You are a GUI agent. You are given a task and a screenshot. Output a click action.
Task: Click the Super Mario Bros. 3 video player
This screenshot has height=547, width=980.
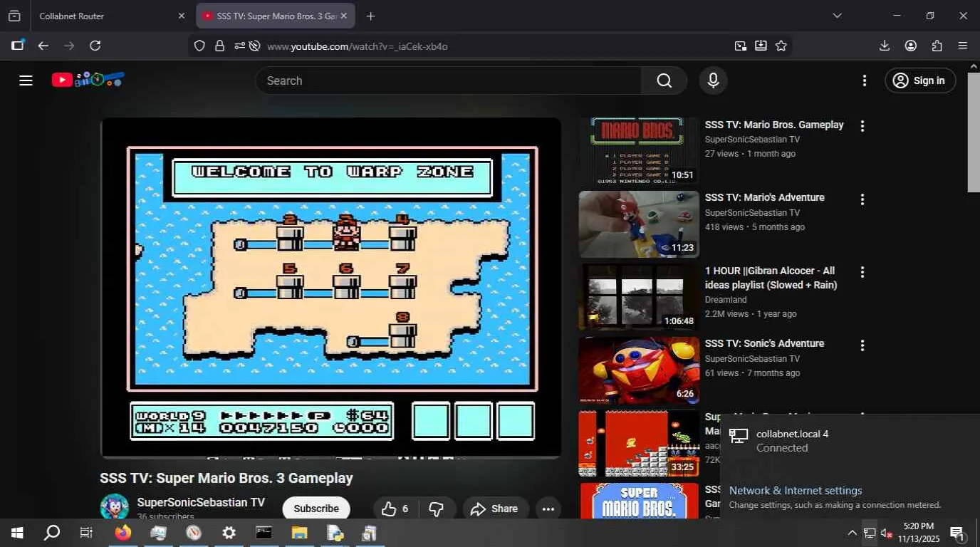pyautogui.click(x=331, y=287)
